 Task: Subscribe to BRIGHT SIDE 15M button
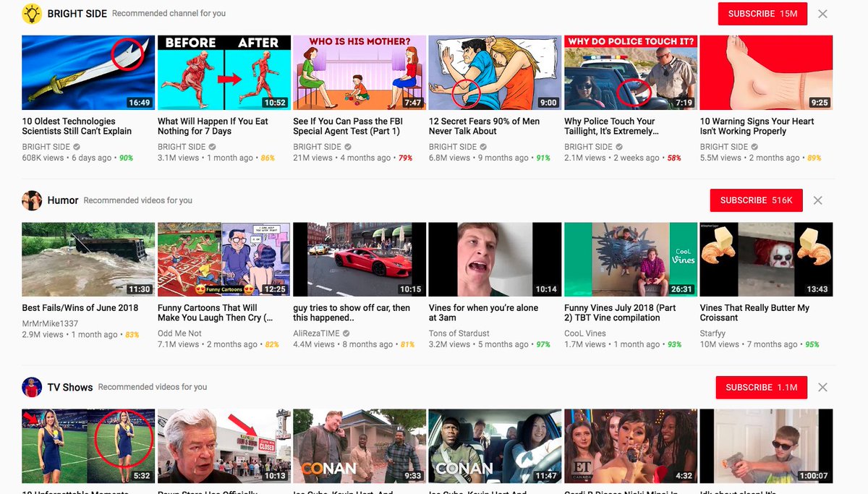pos(762,14)
